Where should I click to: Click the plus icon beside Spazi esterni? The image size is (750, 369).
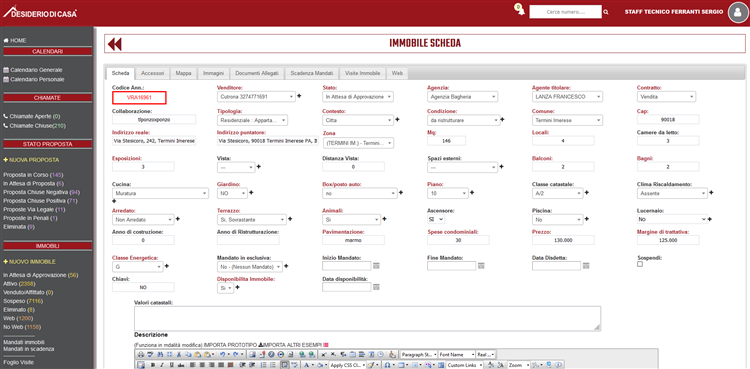pyautogui.click(x=501, y=167)
